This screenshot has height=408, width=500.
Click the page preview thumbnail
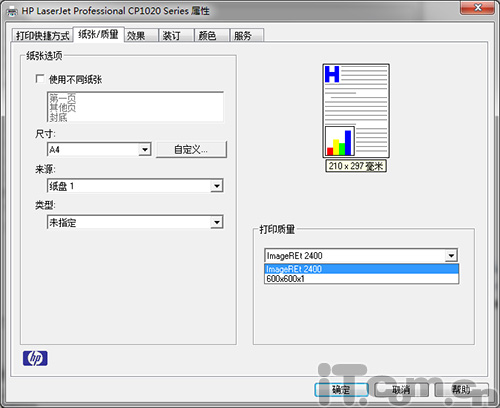click(356, 111)
